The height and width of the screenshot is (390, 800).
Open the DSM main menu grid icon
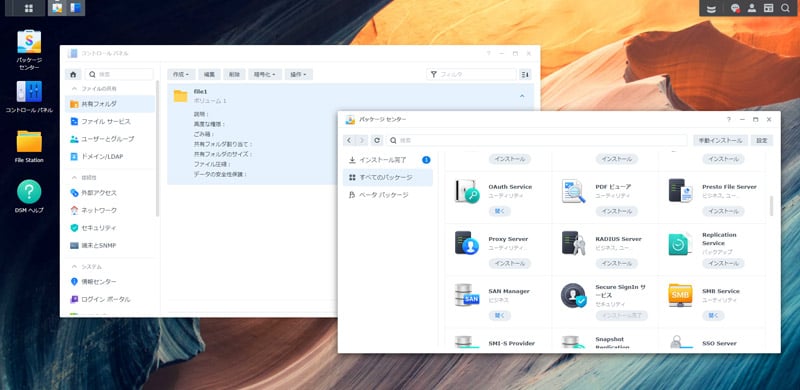[28, 8]
